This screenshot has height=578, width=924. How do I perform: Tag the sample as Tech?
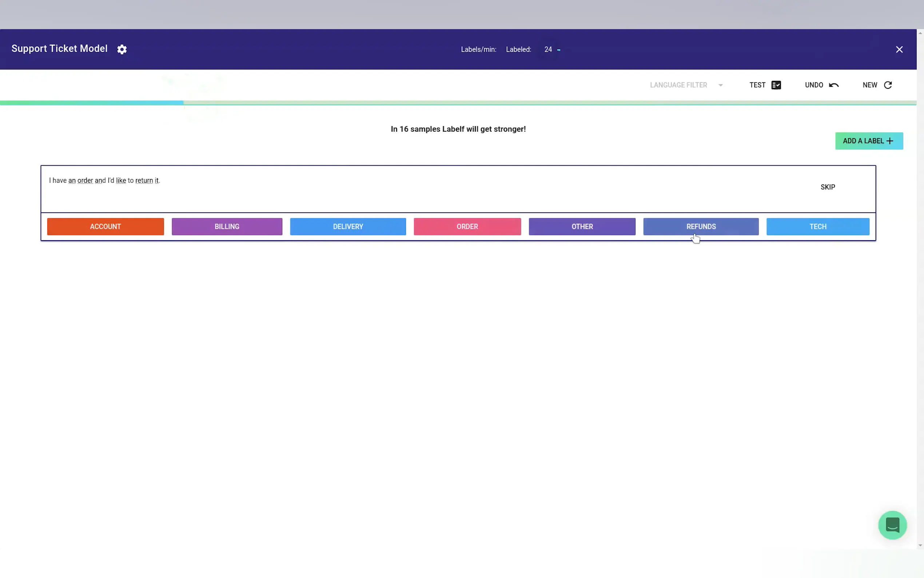(817, 227)
